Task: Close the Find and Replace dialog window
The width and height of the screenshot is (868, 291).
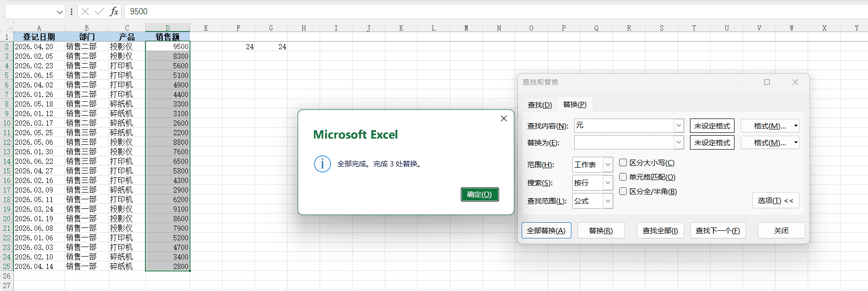Action: (x=795, y=82)
